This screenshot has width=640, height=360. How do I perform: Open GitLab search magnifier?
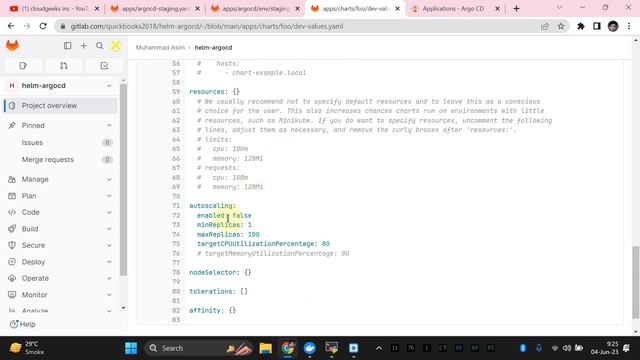tap(100, 46)
